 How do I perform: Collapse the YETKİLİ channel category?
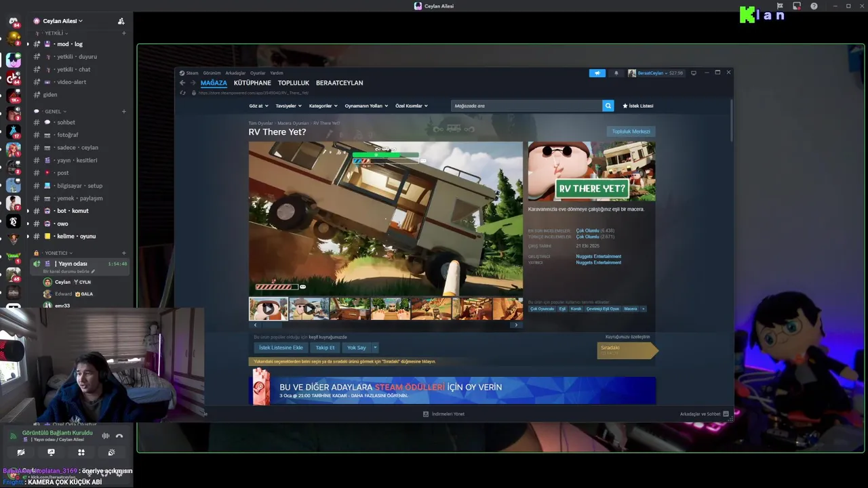tap(56, 33)
